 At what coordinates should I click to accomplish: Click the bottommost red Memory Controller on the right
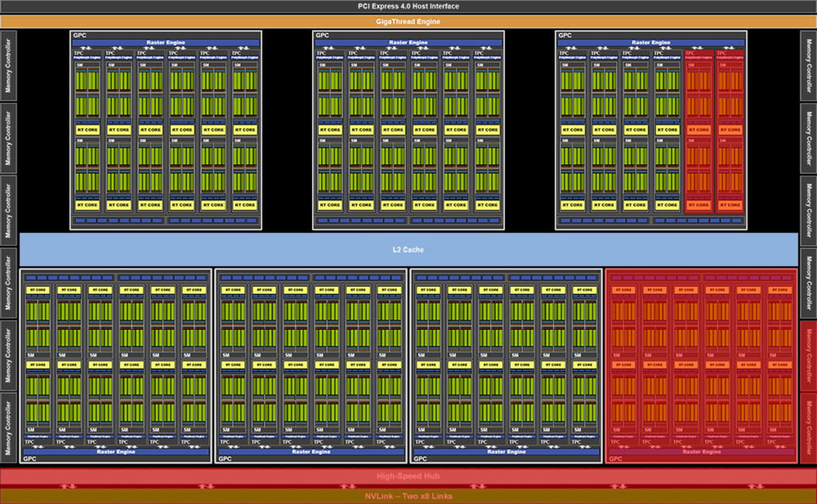(808, 428)
